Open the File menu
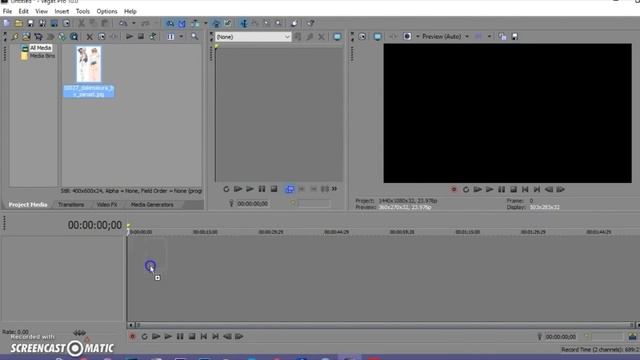This screenshot has width=640, height=360. (x=7, y=11)
